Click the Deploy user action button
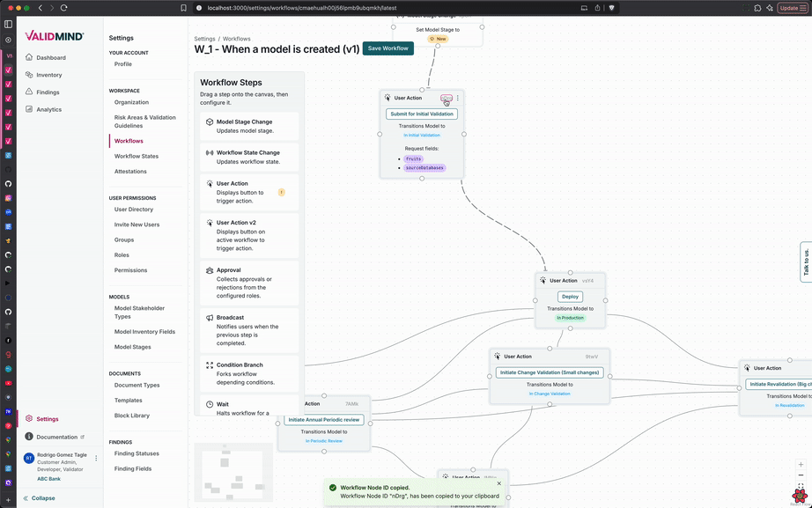This screenshot has height=508, width=812. (570, 297)
